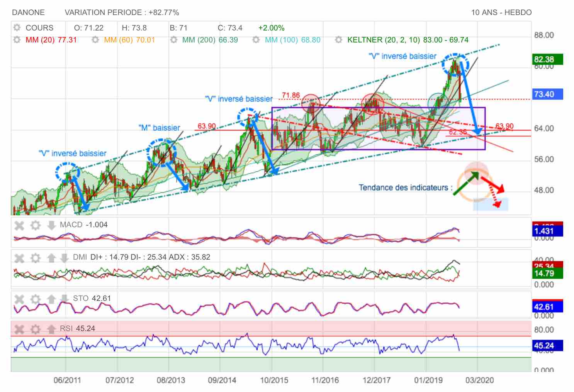Image resolution: width=574 pixels, height=392 pixels.
Task: Click the 08/2013 date label
Action: point(171,380)
